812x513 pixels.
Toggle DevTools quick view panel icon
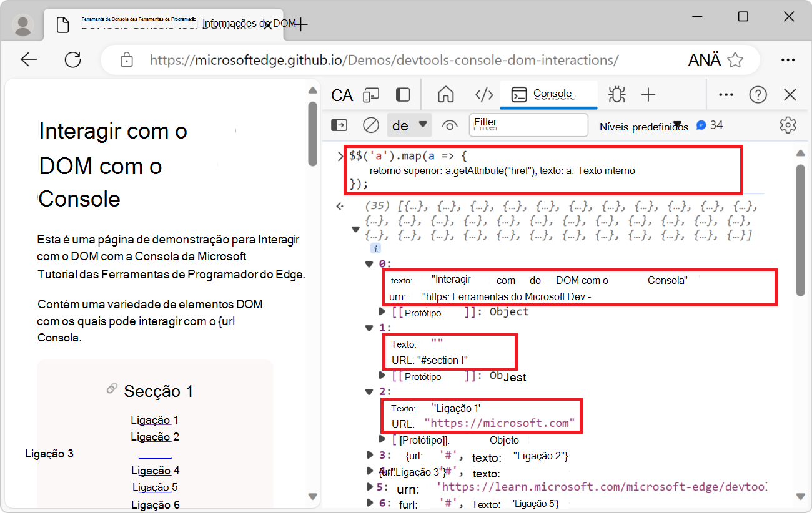pos(404,95)
